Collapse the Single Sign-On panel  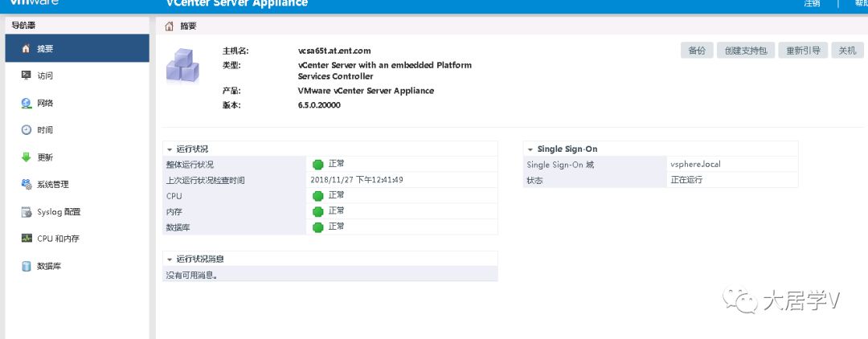pos(530,149)
